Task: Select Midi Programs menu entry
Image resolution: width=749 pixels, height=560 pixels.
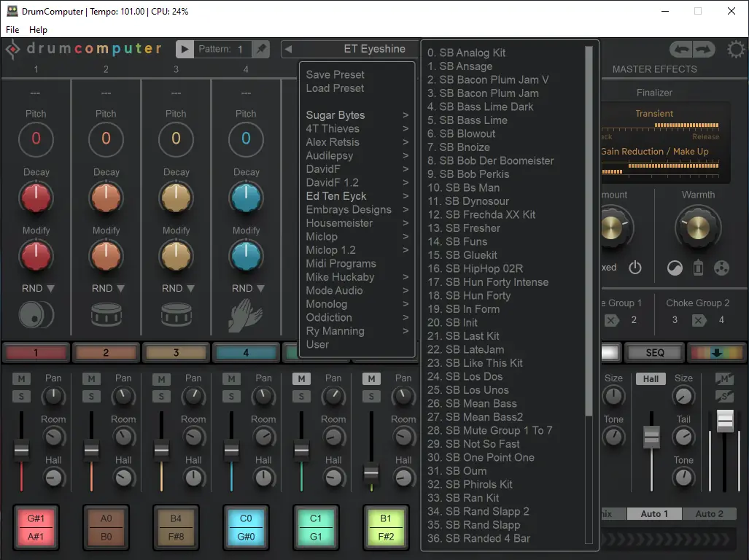Action: click(x=341, y=263)
